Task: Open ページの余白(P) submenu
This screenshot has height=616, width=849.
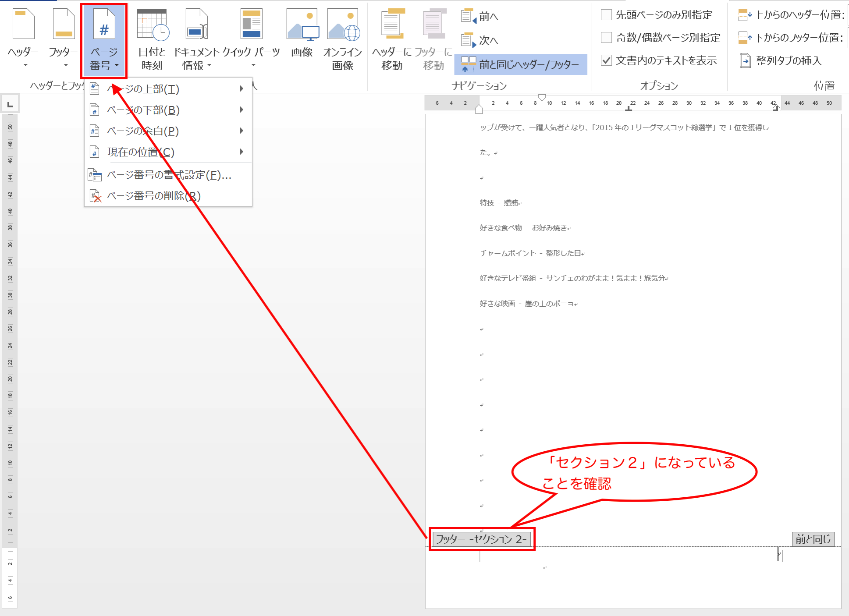Action: pyautogui.click(x=168, y=131)
